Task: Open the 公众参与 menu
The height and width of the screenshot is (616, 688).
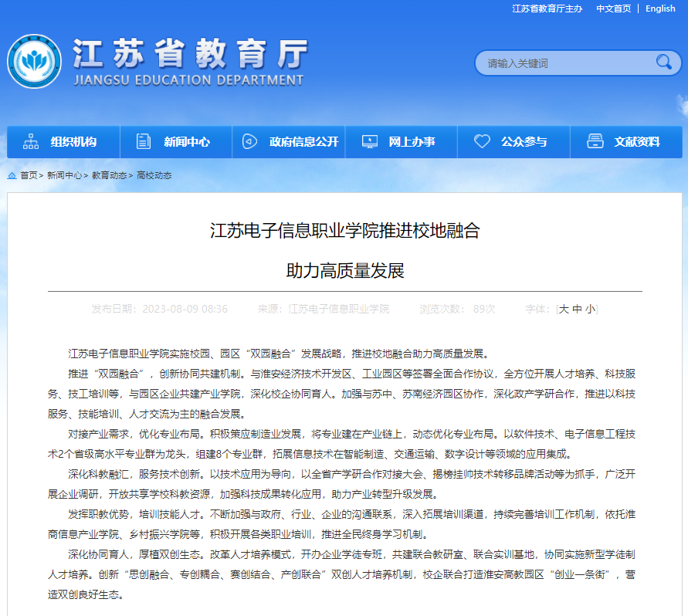Action: 513,142
